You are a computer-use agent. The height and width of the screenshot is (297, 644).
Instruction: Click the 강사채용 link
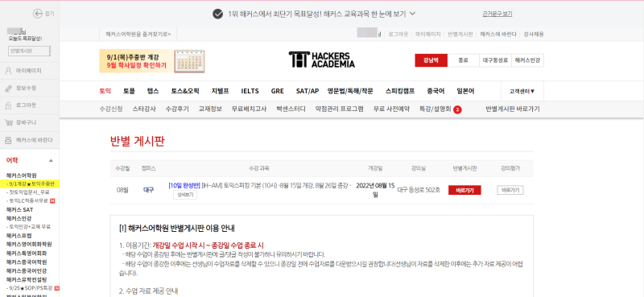coord(534,35)
